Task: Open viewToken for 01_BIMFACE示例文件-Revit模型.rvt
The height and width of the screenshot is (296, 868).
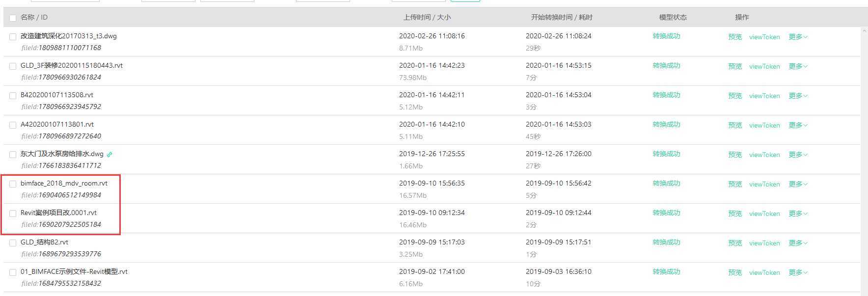Action: 764,272
